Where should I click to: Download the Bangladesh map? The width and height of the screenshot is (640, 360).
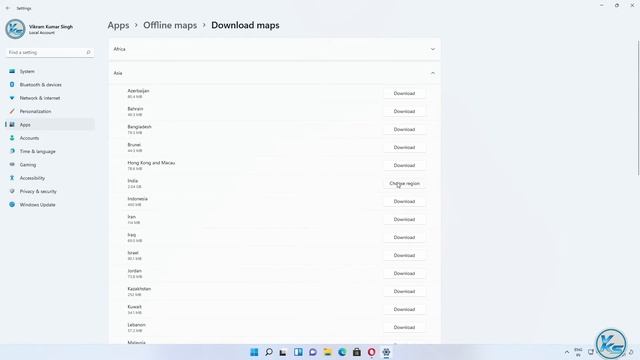pyautogui.click(x=404, y=129)
